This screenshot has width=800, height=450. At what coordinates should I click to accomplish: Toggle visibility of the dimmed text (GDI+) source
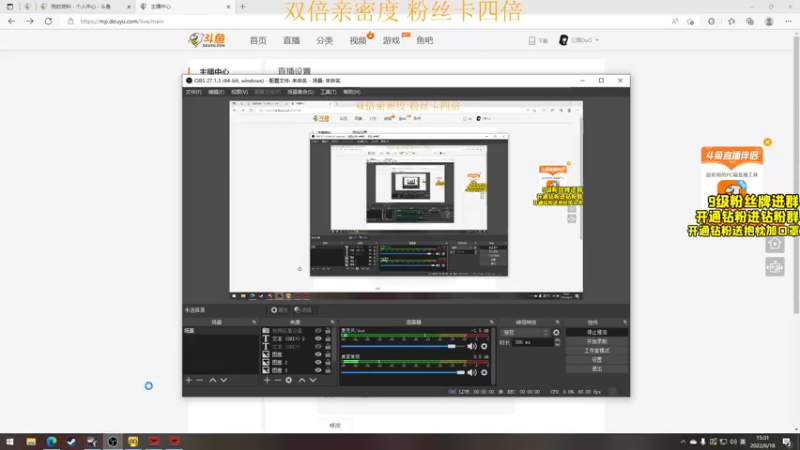[x=318, y=346]
